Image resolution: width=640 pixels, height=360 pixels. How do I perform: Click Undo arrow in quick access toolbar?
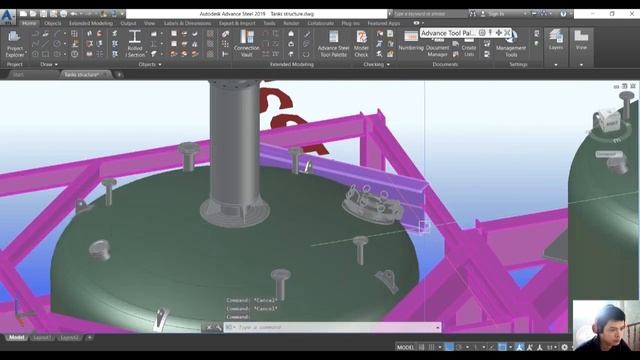(74, 14)
